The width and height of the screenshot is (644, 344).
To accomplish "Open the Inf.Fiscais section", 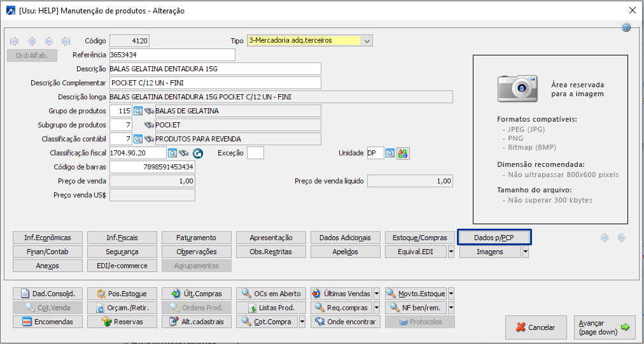I will (122, 238).
